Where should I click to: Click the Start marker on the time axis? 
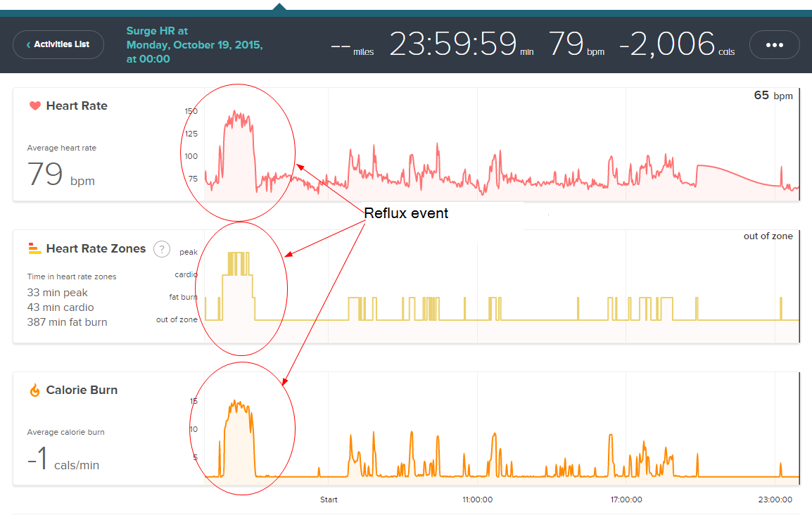click(329, 500)
